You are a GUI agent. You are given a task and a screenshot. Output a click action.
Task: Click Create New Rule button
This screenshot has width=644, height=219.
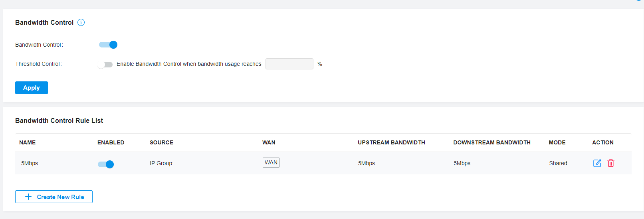[54, 197]
